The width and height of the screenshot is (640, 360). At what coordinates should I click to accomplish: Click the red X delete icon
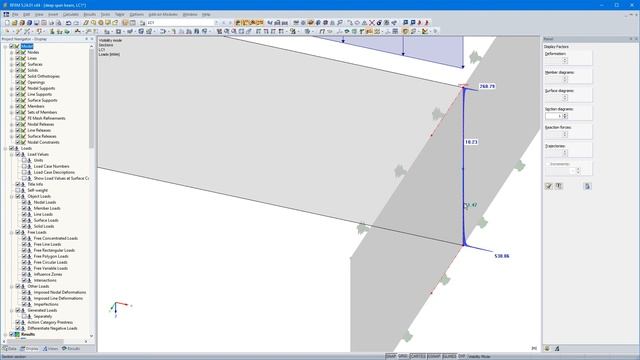click(372, 23)
